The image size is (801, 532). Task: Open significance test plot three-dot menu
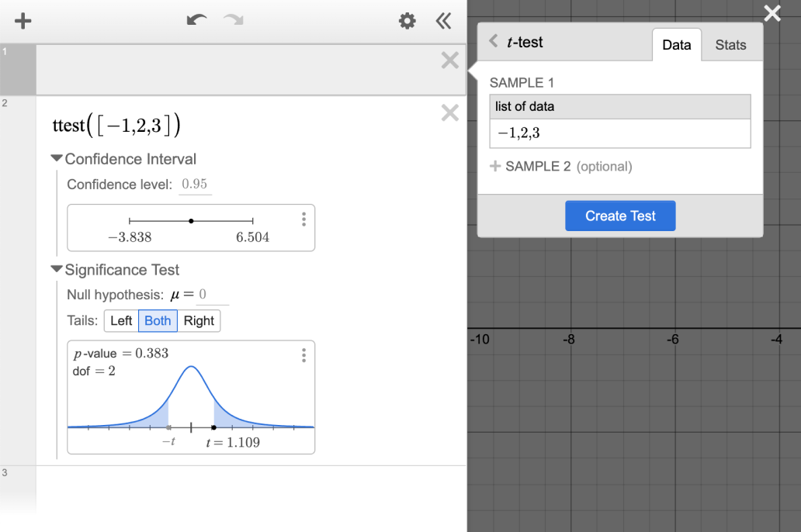pos(303,355)
